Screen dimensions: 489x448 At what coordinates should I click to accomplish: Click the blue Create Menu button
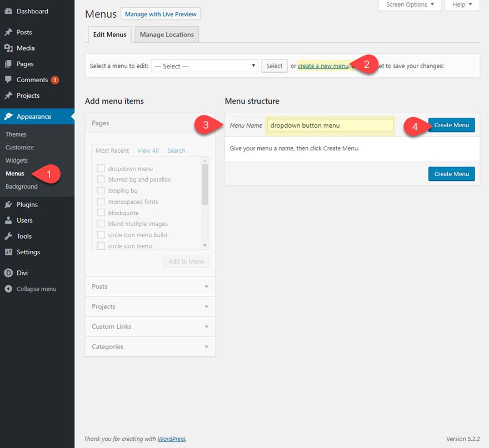pos(451,125)
